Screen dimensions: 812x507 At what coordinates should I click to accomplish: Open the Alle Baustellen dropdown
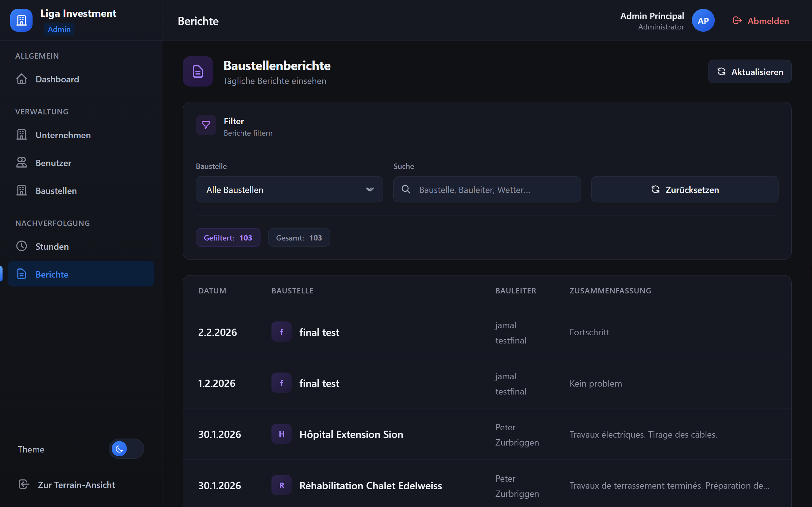289,189
